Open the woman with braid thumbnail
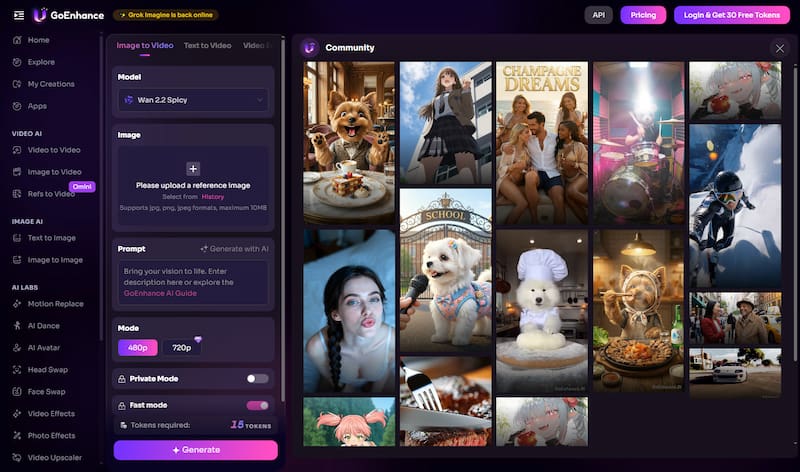The image size is (800, 472). coord(349,311)
